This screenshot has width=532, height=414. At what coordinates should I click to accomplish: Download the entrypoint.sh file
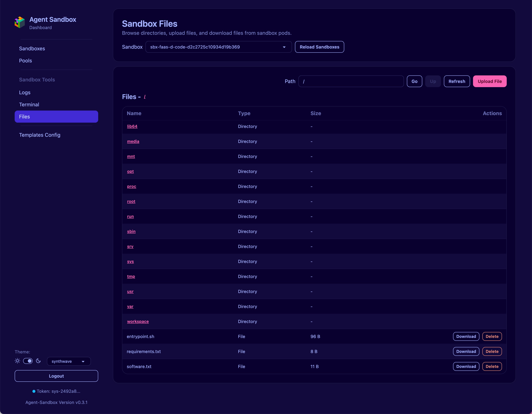(466, 337)
